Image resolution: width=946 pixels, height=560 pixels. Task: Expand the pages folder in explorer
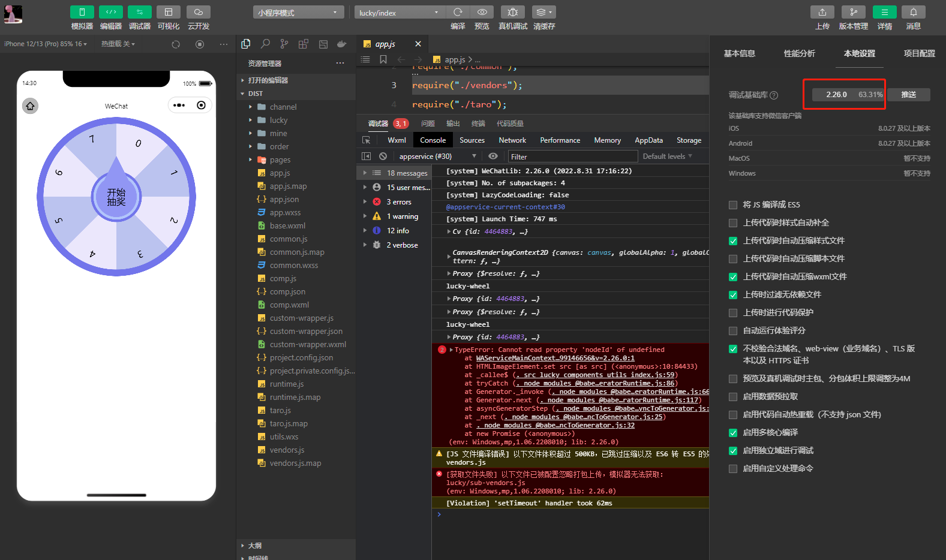[280, 160]
